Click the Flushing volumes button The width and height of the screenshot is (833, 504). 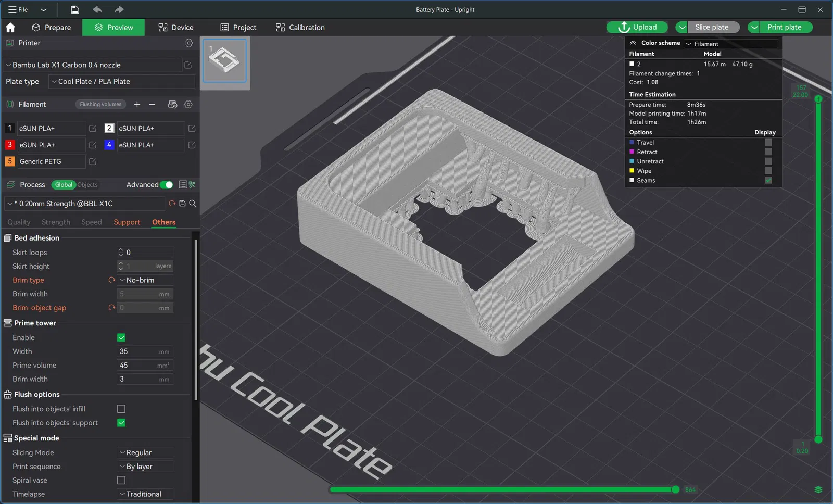100,104
